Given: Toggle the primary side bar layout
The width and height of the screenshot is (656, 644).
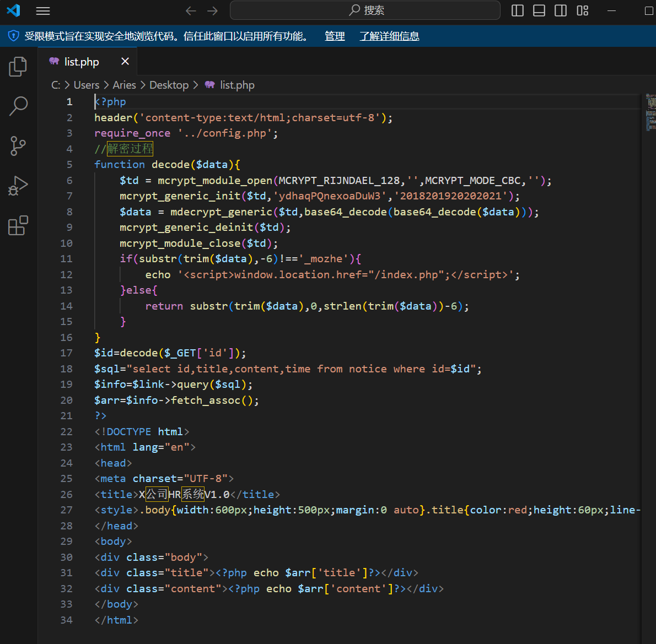Looking at the screenshot, I should click(x=518, y=11).
